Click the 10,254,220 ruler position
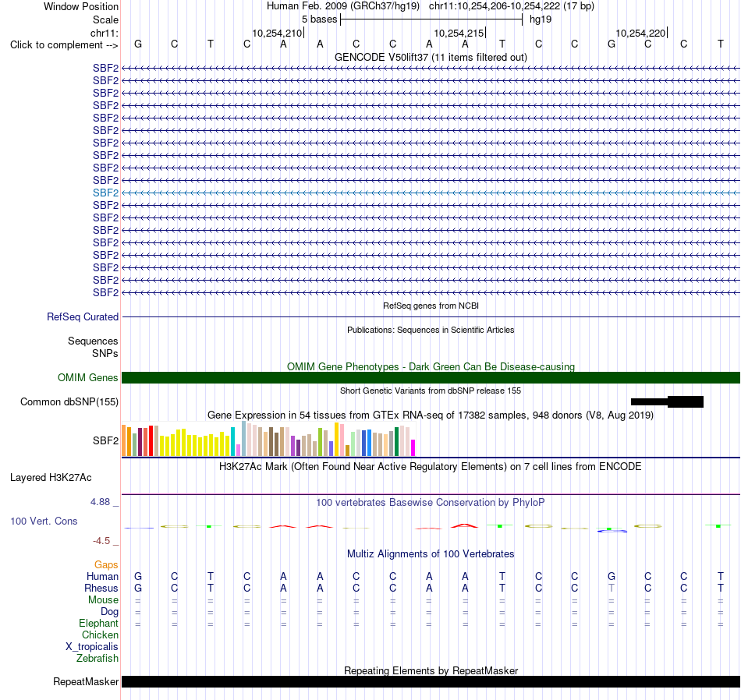Screen dimensions: 741x700 640,33
